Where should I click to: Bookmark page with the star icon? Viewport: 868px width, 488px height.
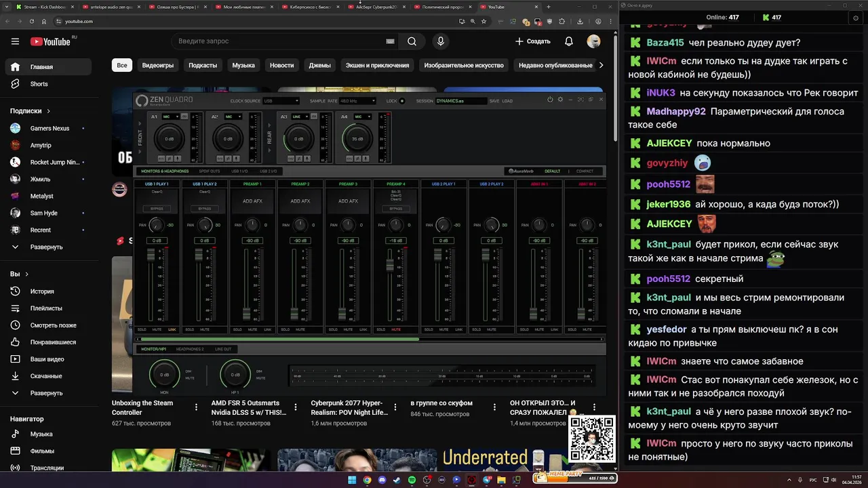pyautogui.click(x=484, y=22)
